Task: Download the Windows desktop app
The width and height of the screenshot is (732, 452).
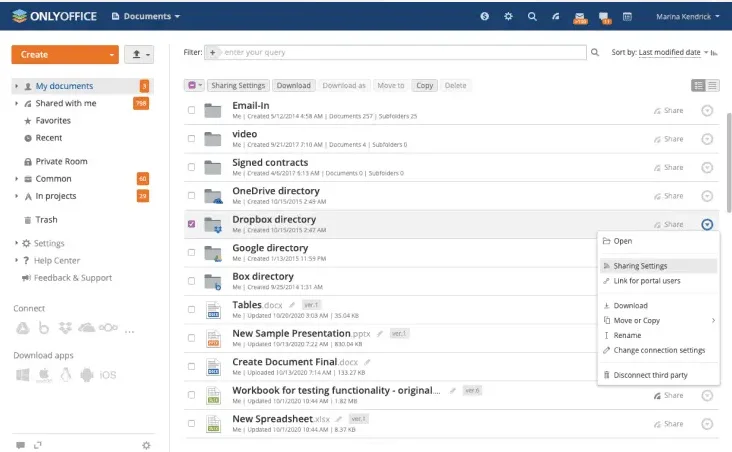Action: [22, 374]
